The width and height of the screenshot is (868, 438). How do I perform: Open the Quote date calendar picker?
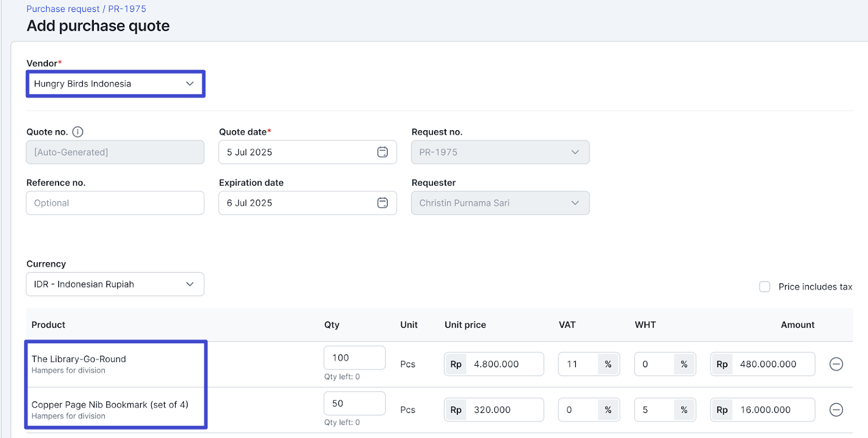tap(382, 153)
